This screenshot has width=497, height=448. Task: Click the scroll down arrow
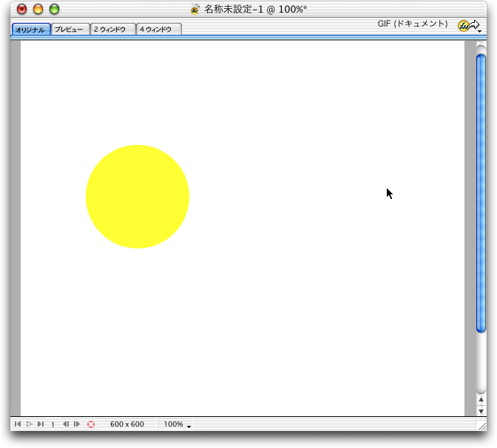point(481,411)
